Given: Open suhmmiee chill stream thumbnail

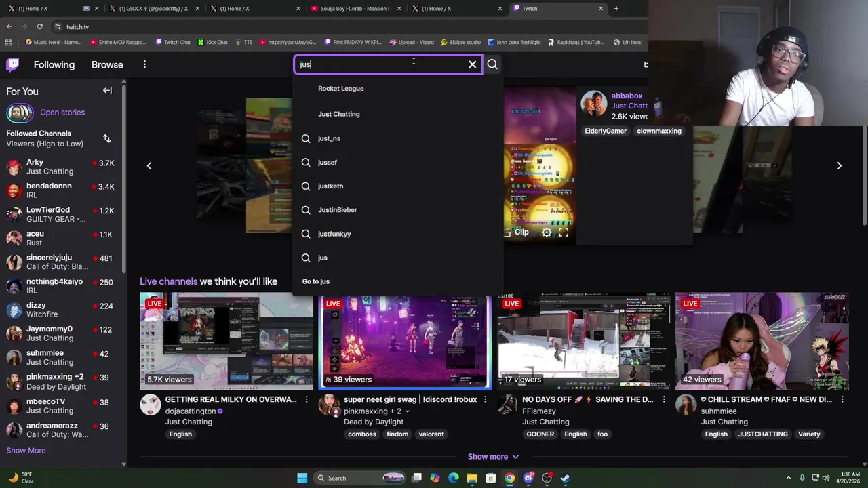Looking at the screenshot, I should tap(762, 341).
